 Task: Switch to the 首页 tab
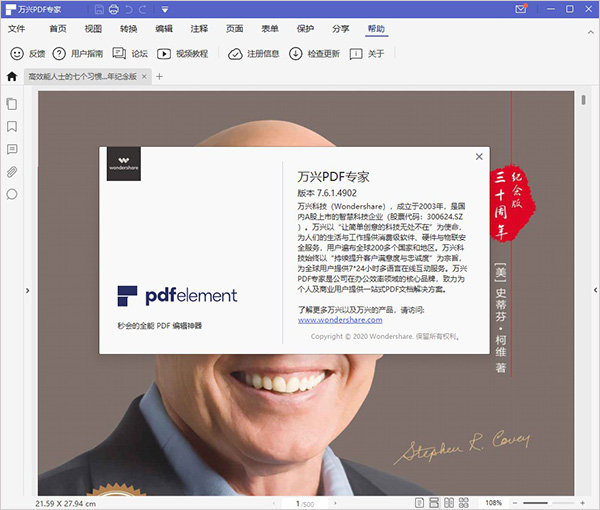tap(58, 29)
